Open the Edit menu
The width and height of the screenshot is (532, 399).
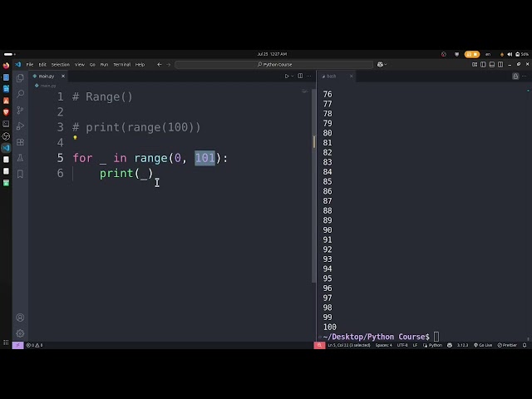point(42,65)
